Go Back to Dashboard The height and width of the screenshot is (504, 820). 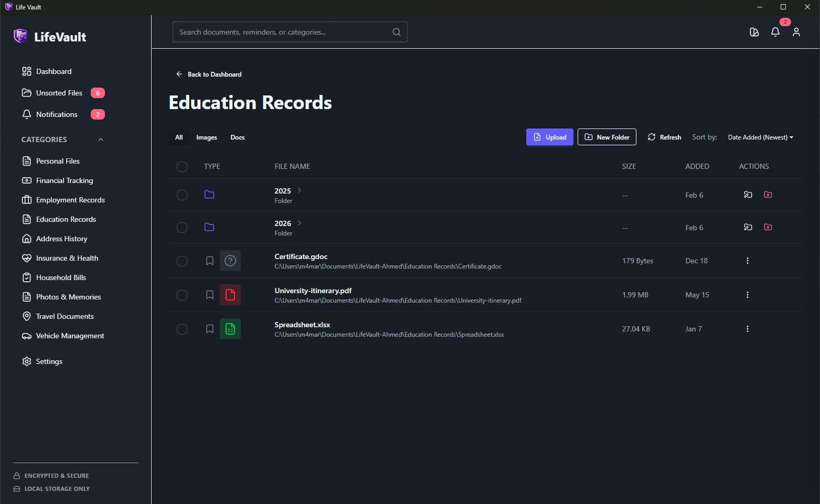pyautogui.click(x=208, y=74)
